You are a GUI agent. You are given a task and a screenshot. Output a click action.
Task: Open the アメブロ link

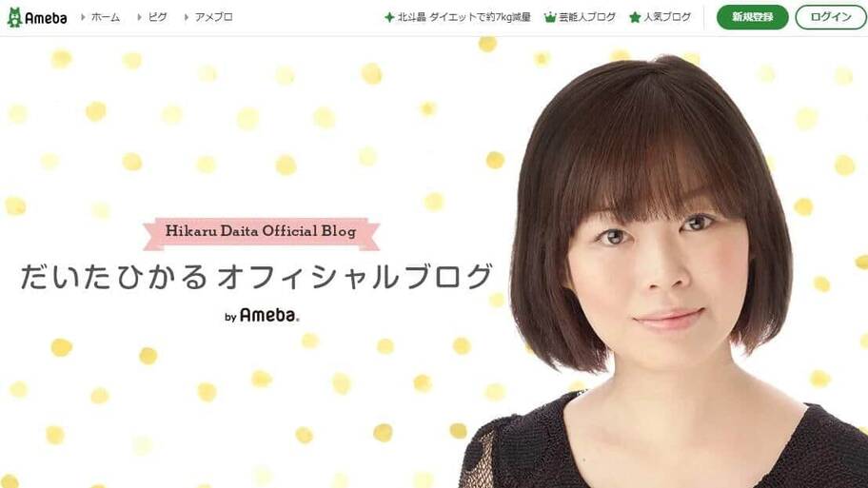[214, 17]
